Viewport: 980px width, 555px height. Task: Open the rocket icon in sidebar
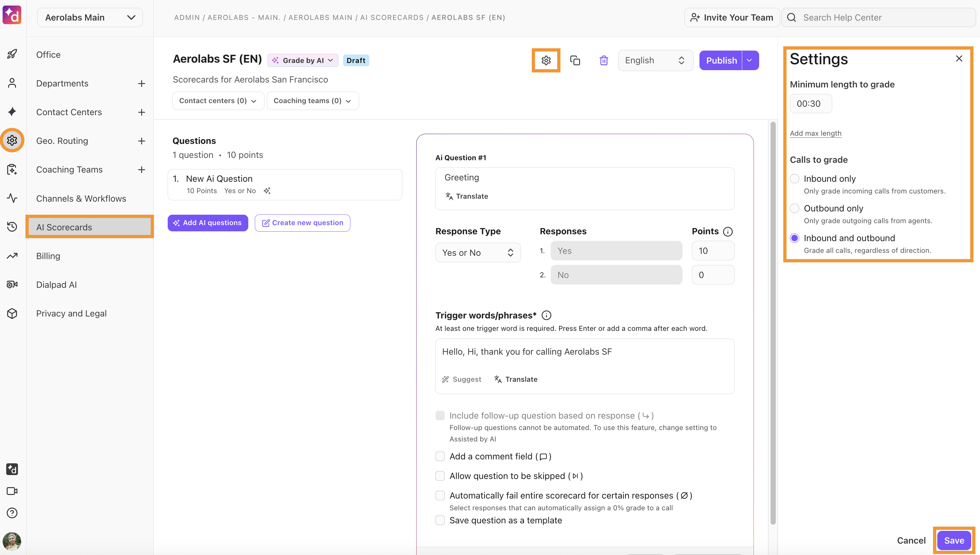click(x=12, y=54)
